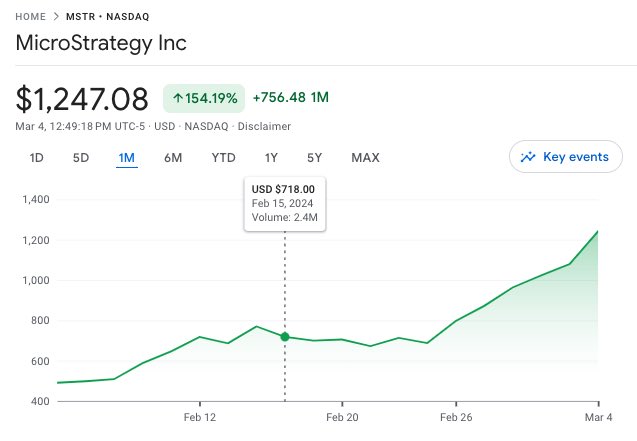Switch to the 5Y range
The height and width of the screenshot is (441, 637).
pos(315,157)
